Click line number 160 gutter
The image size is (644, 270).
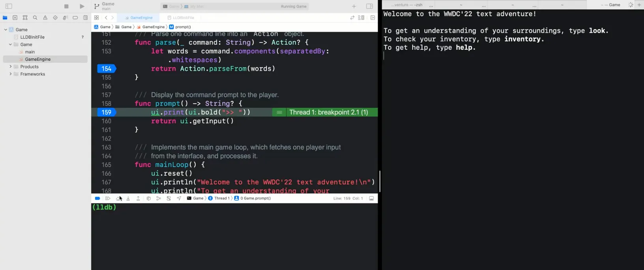pos(107,121)
